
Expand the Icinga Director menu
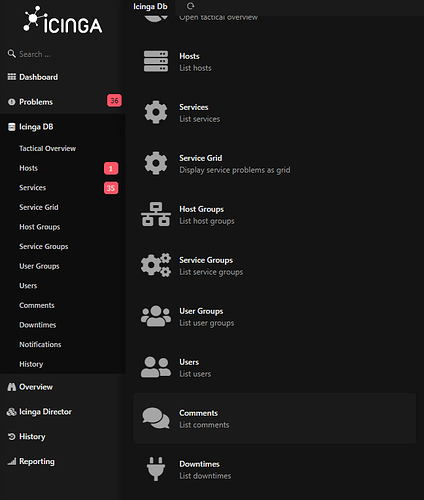(45, 412)
